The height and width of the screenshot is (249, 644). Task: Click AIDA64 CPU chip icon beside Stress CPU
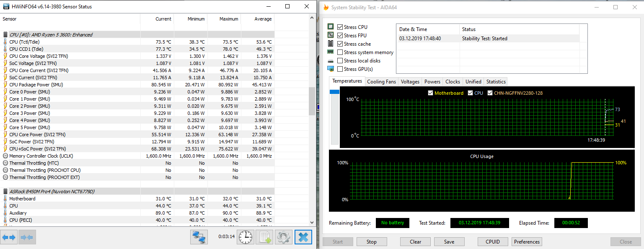(331, 27)
